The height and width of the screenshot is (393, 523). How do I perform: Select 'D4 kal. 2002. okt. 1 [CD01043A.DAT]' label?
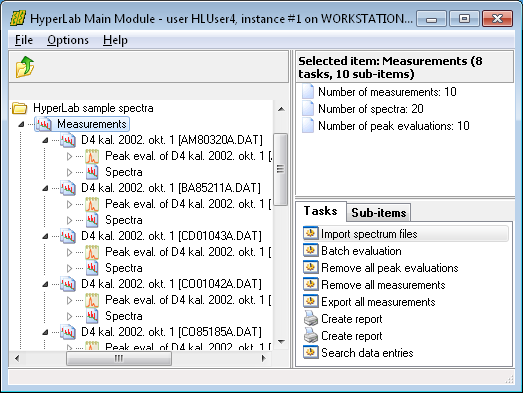(171, 236)
